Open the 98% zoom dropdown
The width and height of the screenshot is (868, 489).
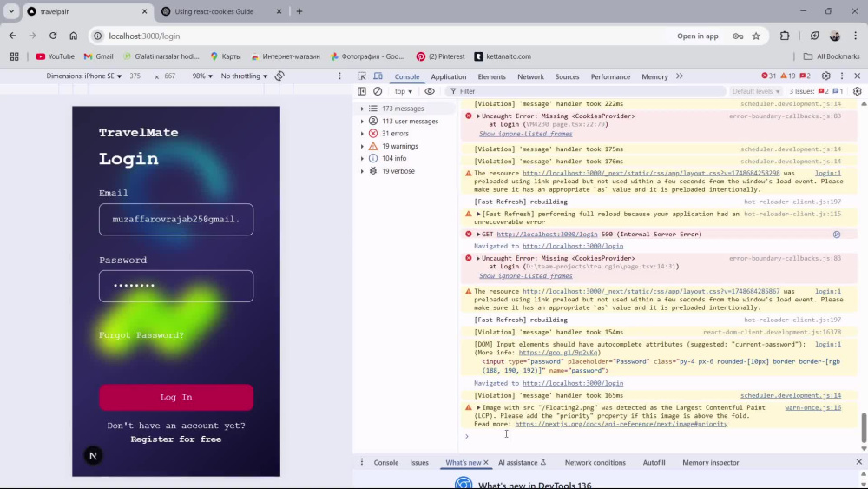(x=202, y=76)
